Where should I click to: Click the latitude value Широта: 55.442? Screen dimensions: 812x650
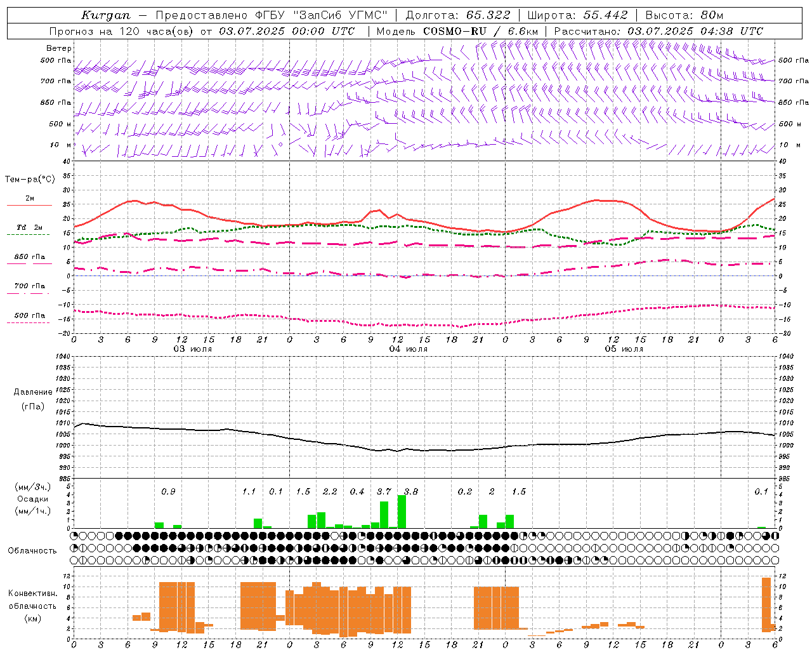pyautogui.click(x=577, y=15)
